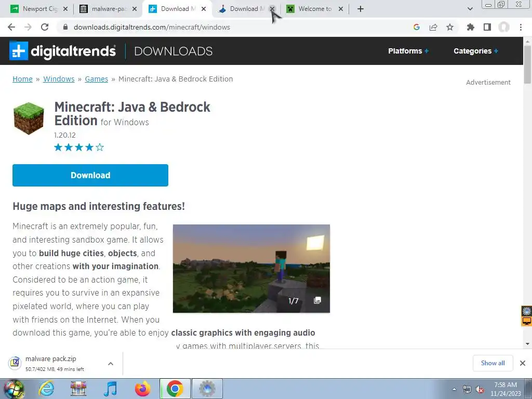Select the active Download tab with plus favicon
The height and width of the screenshot is (399, 532).
point(177,9)
